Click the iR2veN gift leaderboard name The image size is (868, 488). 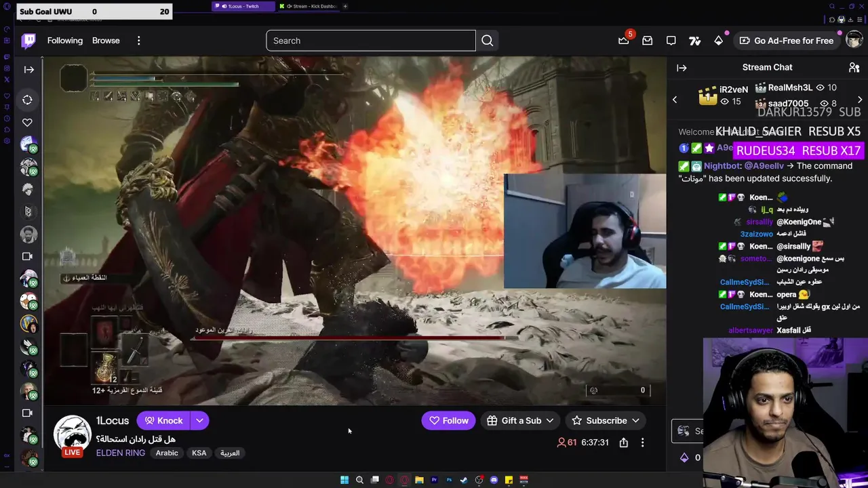[734, 89]
